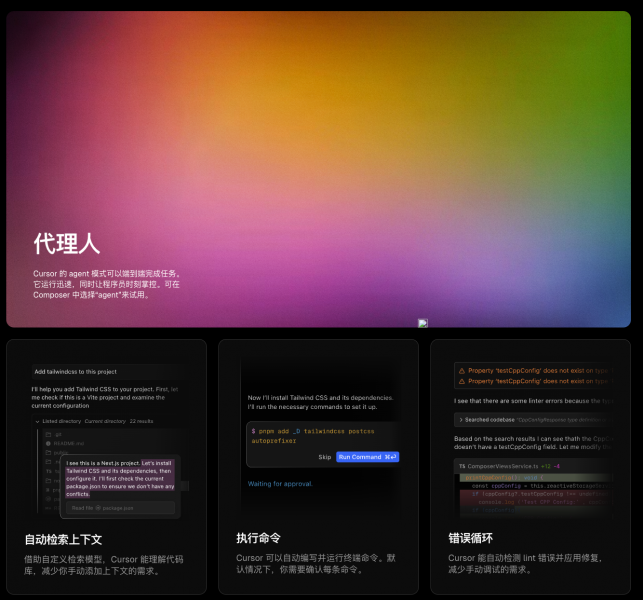The height and width of the screenshot is (600, 643).
Task: Click the TS file-type icon beside ComposerViewsService.ts
Action: (x=462, y=466)
